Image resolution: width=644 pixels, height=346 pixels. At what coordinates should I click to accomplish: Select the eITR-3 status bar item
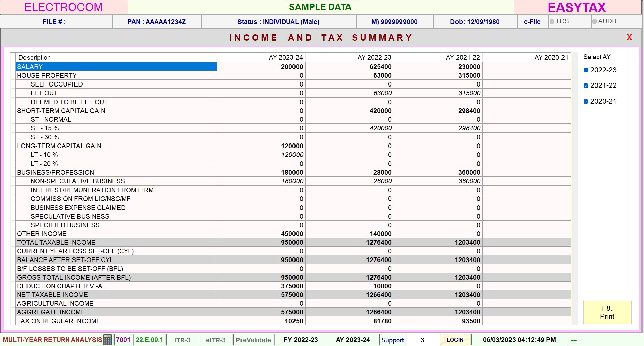(216, 340)
